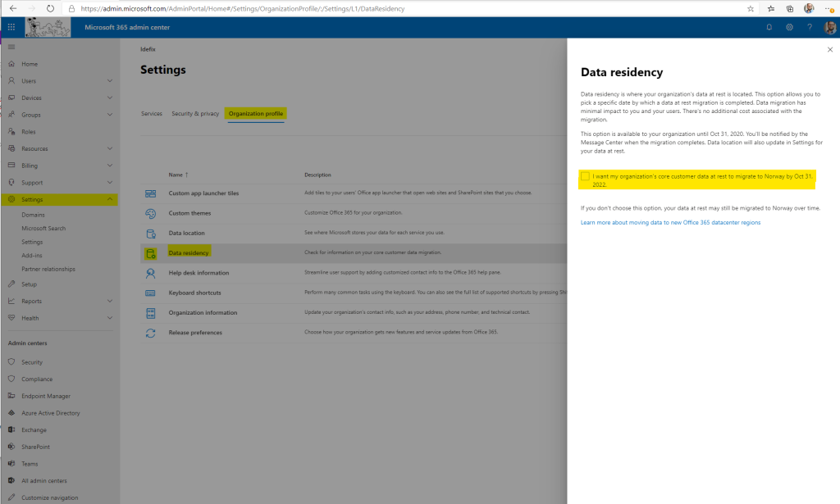
Task: Open the settings gear in header
Action: coord(789,27)
